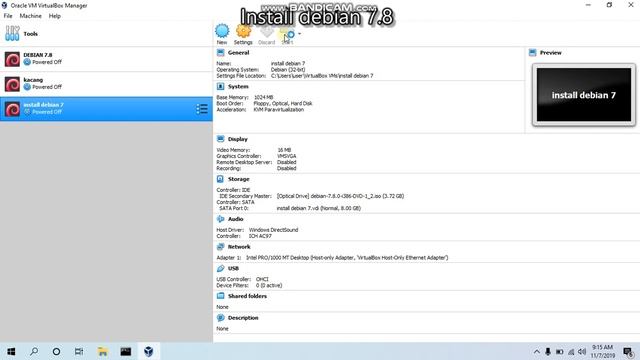
Task: Open the Description heading link
Action: [243, 318]
